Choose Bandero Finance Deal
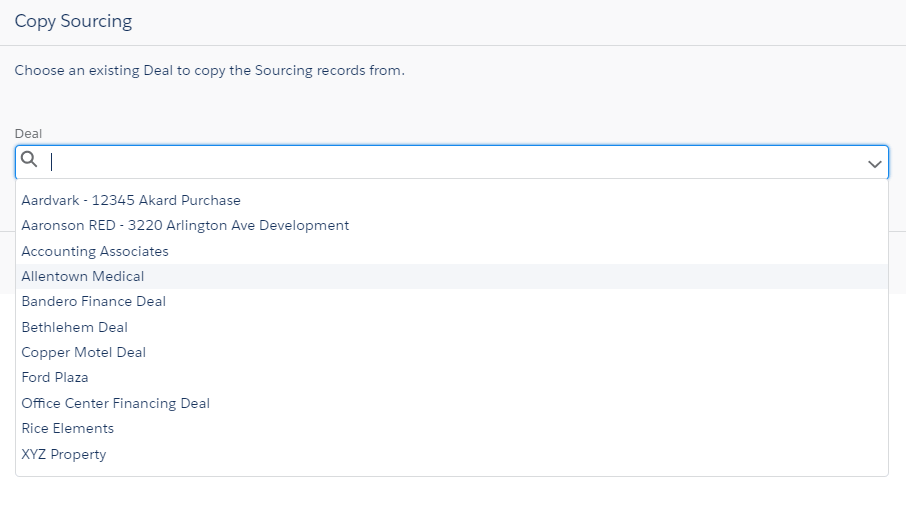 [x=451, y=302]
